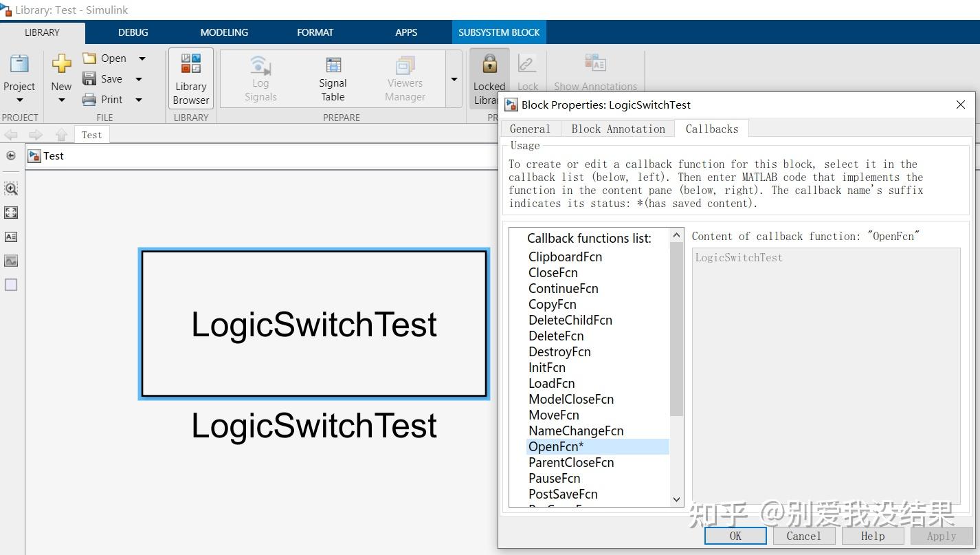The width and height of the screenshot is (980, 555).
Task: Expand the Save dropdown arrow
Action: coord(139,79)
